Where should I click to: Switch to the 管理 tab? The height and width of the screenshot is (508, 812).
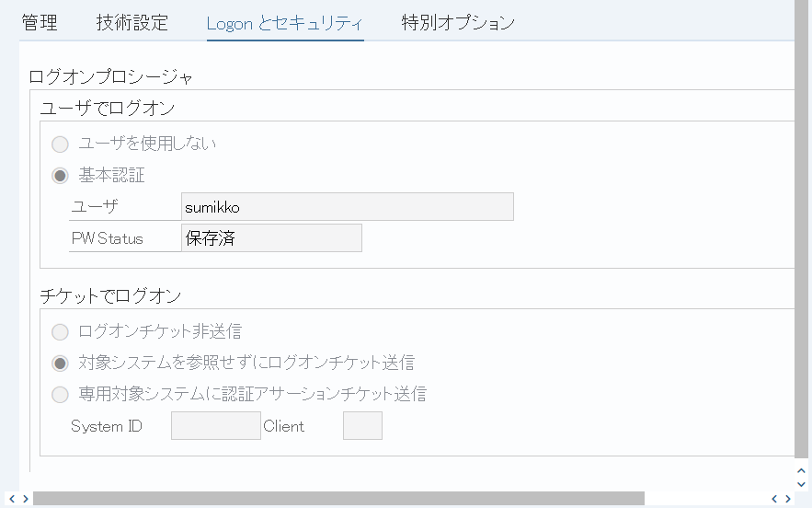[x=40, y=23]
